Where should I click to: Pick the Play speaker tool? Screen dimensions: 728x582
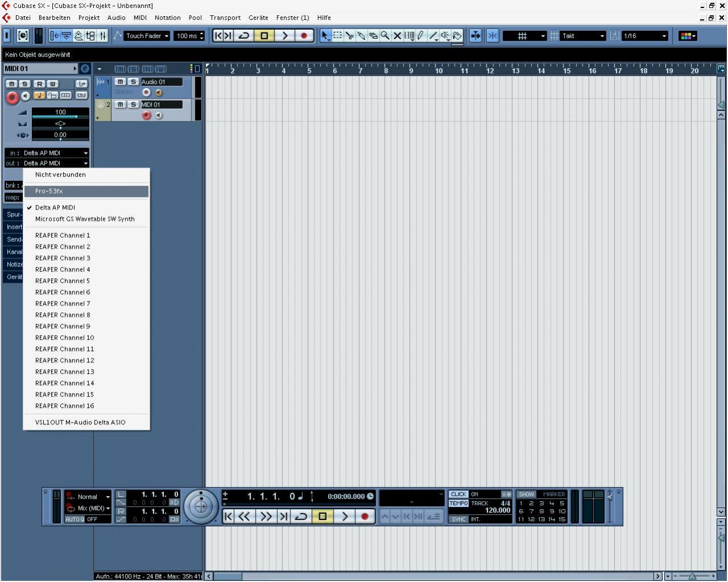pos(445,36)
